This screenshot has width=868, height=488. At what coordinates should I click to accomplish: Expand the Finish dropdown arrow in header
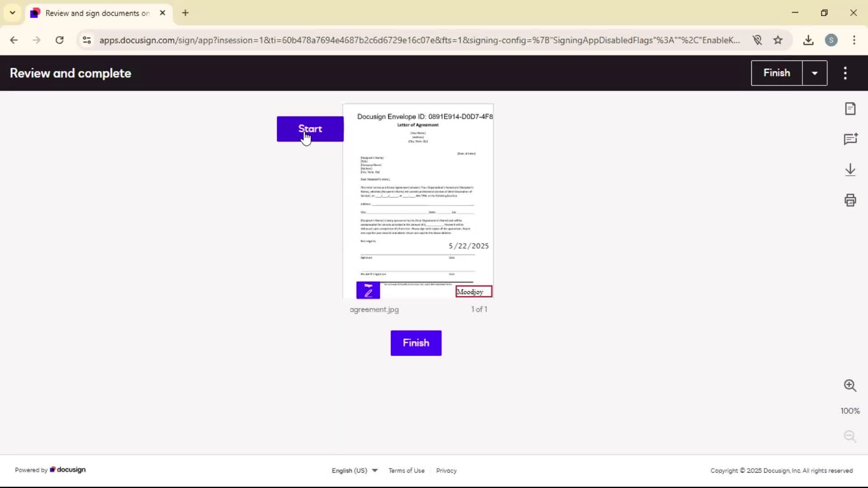tap(815, 73)
